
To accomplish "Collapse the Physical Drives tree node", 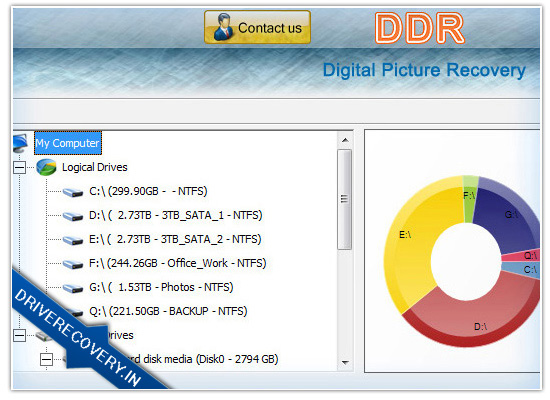I will tap(20, 335).
